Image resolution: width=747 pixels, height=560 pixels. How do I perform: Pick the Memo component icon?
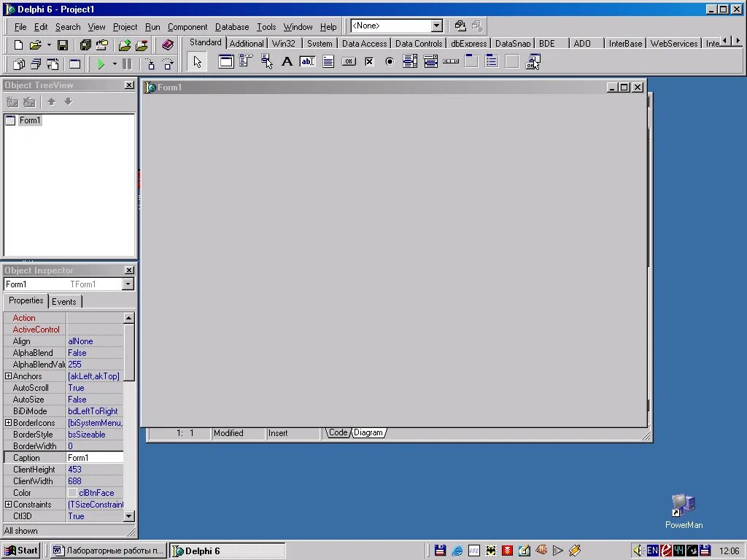pyautogui.click(x=328, y=61)
